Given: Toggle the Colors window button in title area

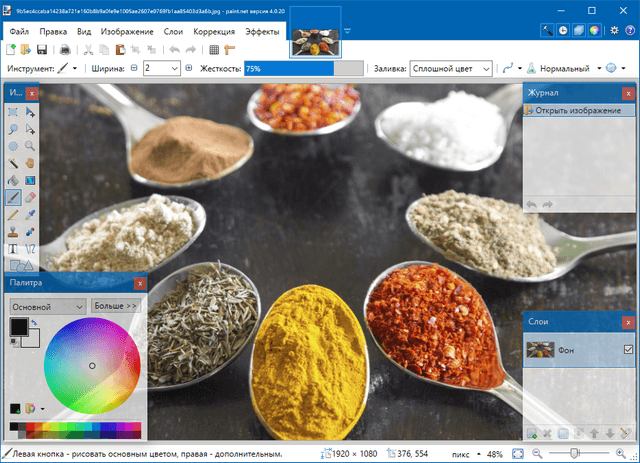Looking at the screenshot, I should 594,32.
